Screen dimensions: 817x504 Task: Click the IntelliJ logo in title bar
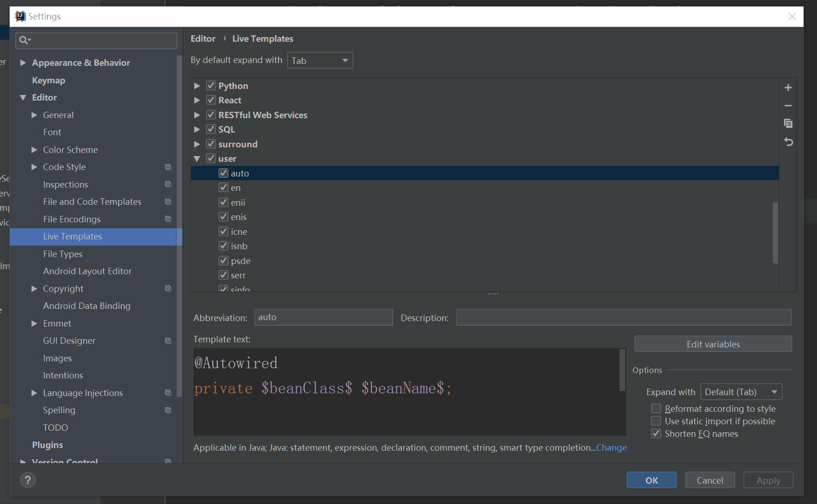19,16
